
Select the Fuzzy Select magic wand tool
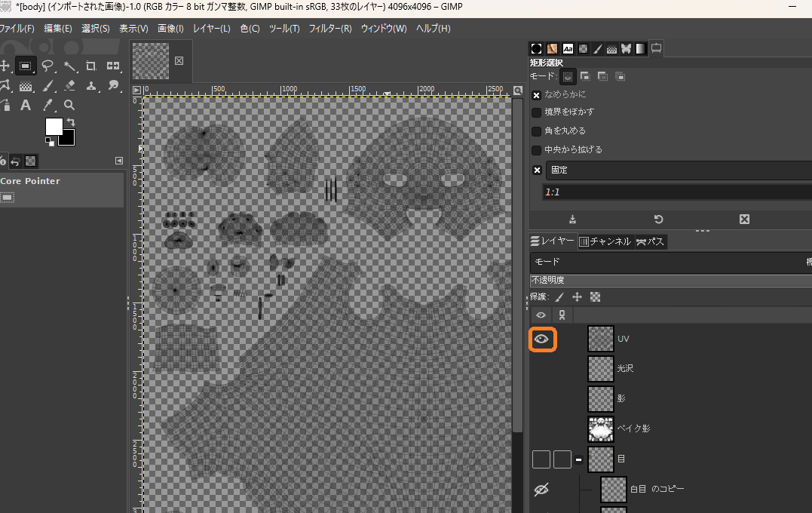point(69,66)
